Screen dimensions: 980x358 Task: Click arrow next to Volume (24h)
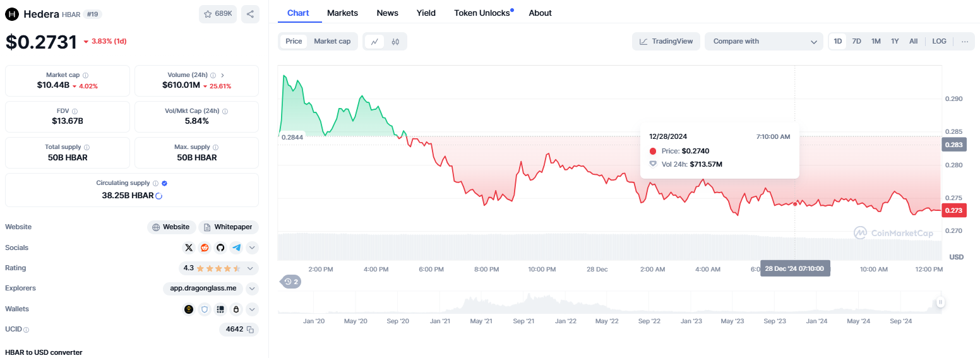click(x=222, y=75)
